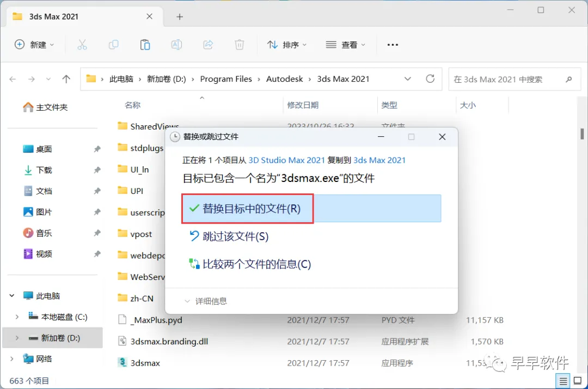The image size is (588, 389).
Task: Select the 3dsmax.branding.dll file icon
Action: [x=122, y=341]
